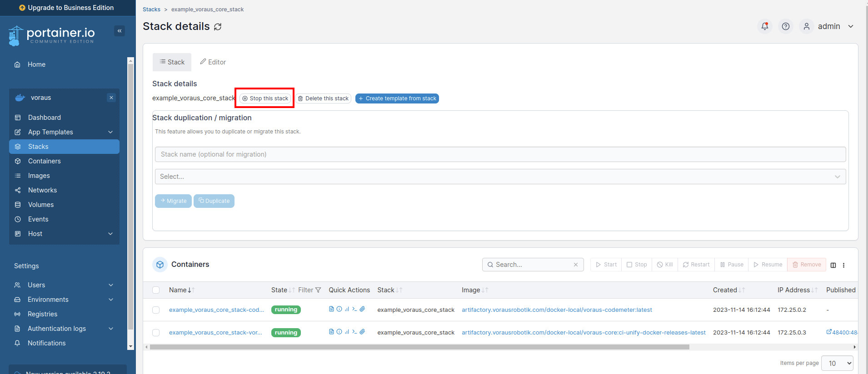The image size is (868, 374).
Task: Open logs icon for the codemeter container
Action: (x=331, y=309)
